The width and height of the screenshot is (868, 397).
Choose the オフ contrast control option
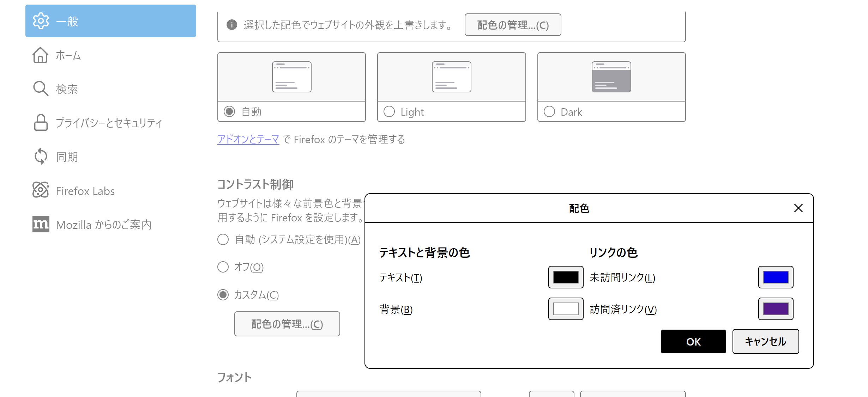click(x=223, y=267)
